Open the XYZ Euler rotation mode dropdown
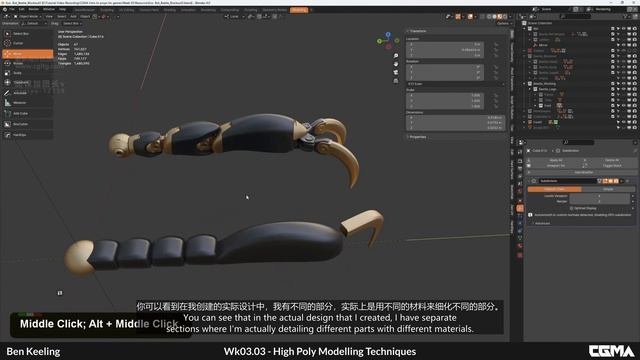The image size is (640, 360). tap(456, 84)
